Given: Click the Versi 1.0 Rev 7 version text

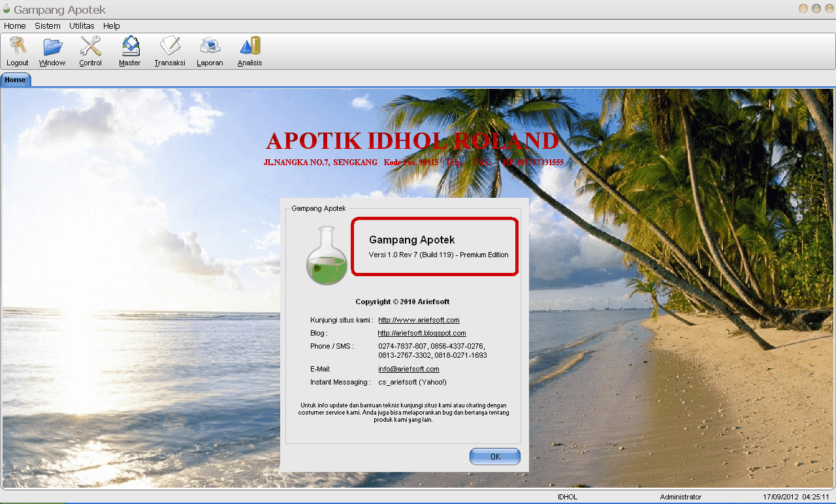Looking at the screenshot, I should [438, 255].
